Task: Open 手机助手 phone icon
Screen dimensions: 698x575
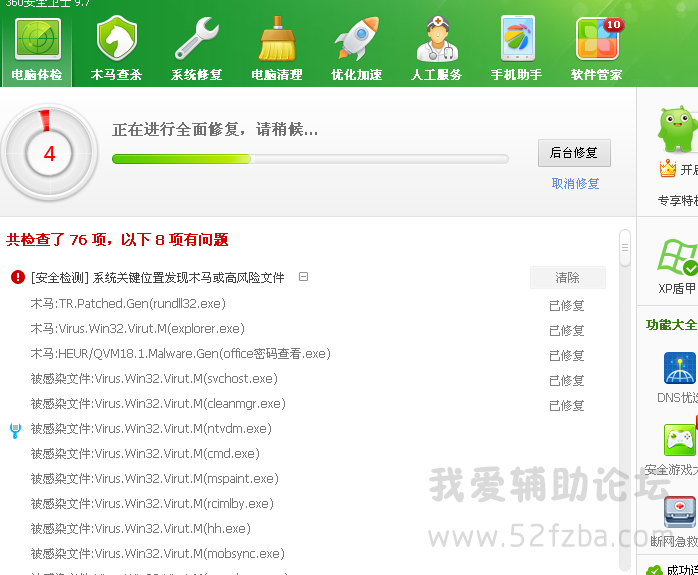Action: pos(517,38)
